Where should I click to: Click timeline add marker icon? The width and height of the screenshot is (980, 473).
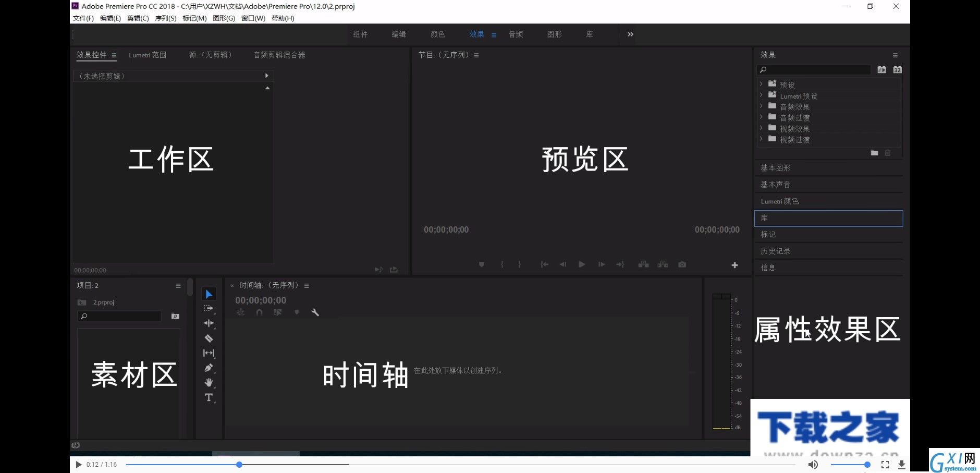297,312
